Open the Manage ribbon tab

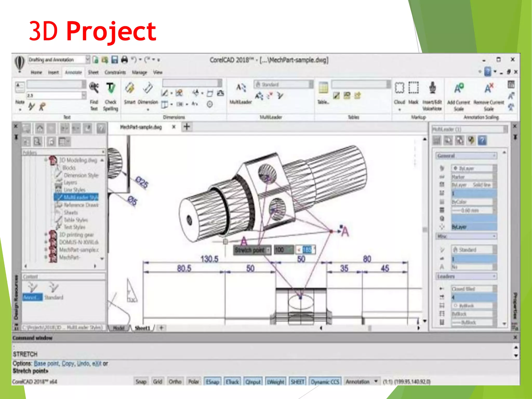pos(139,72)
